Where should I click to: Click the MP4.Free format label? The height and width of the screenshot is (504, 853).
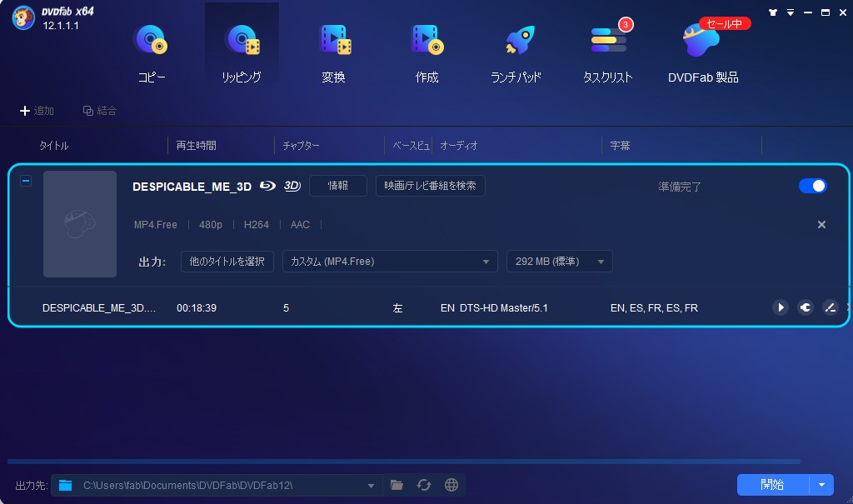click(156, 224)
